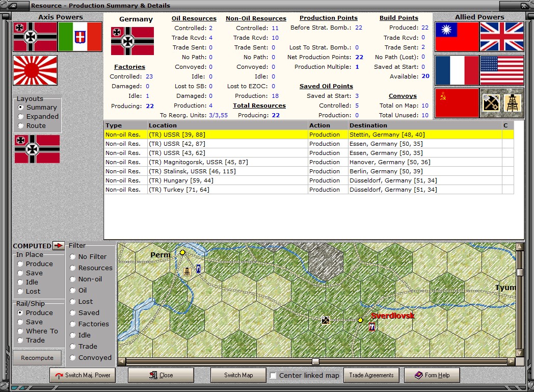Click the resource icon west of Sverdlovsk
This screenshot has height=392, width=534.
326,320
